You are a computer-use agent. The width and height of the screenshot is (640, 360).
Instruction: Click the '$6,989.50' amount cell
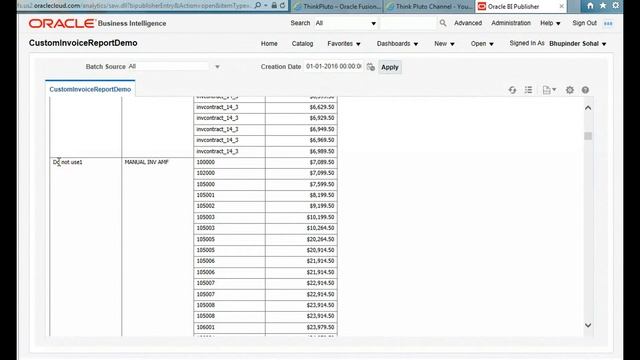301,151
